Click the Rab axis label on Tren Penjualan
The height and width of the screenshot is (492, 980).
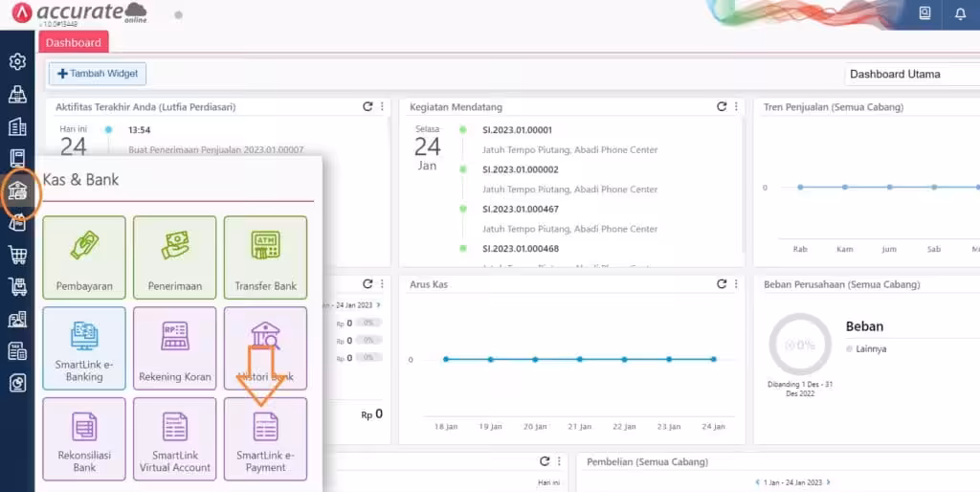(x=800, y=249)
